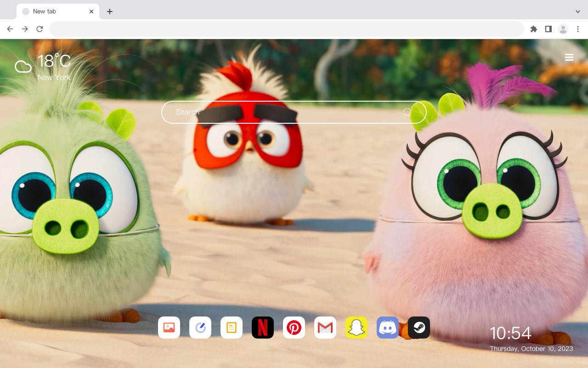The image size is (588, 368).
Task: Open Chrome's three-dot menu
Action: pyautogui.click(x=578, y=29)
